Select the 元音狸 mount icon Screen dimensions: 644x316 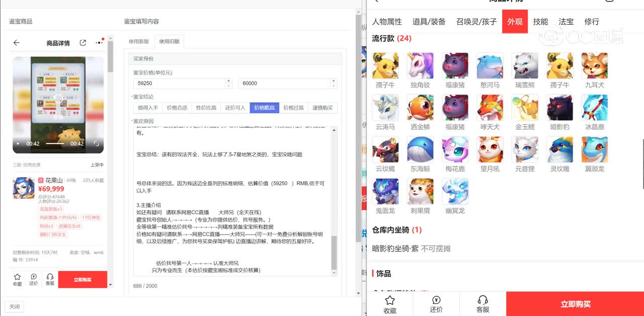(525, 149)
